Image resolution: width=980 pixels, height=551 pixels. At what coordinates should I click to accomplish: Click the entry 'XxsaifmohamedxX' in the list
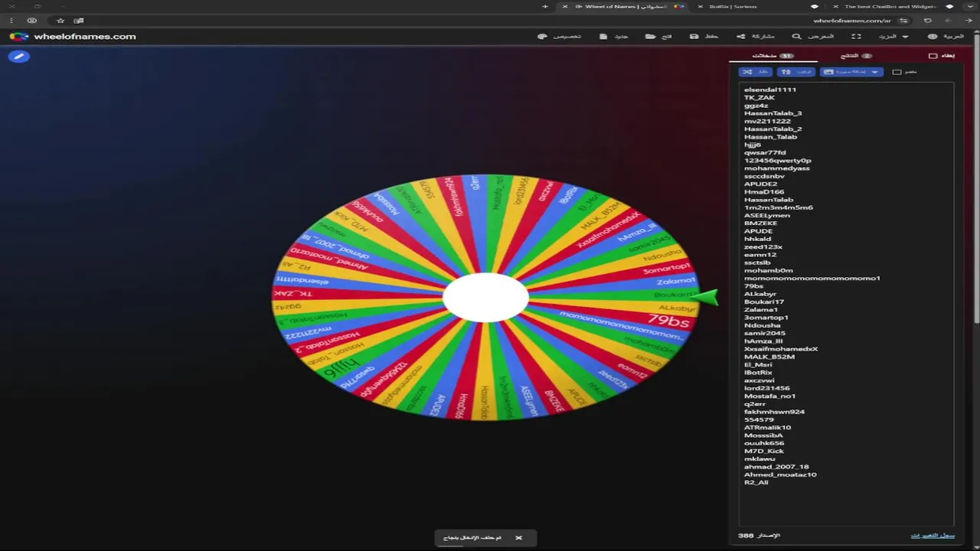pyautogui.click(x=781, y=349)
